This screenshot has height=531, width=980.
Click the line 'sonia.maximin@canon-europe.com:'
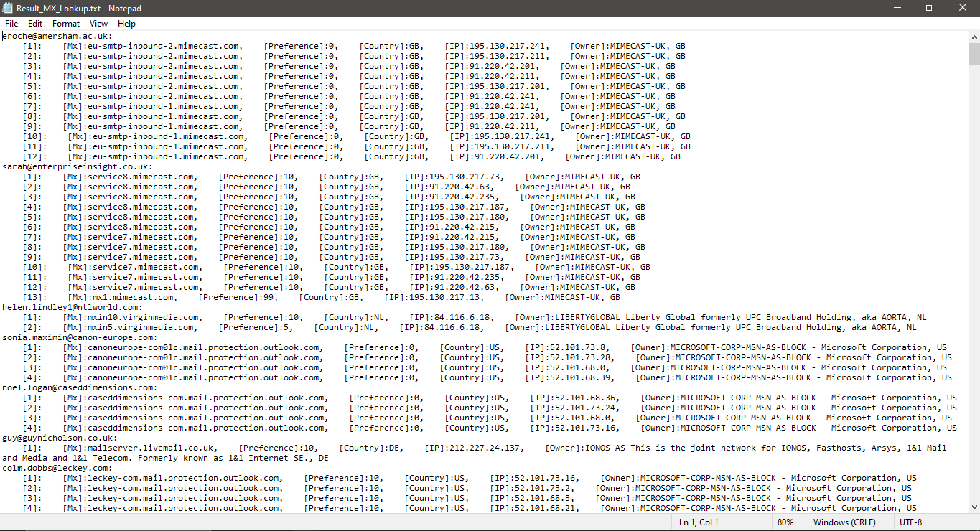[x=80, y=337]
